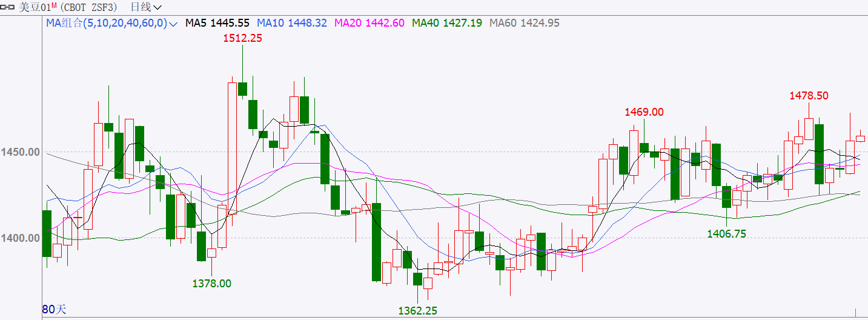Screen dimensions: 868x320
Task: Click the 1400.00 axis price label
Action: (x=20, y=238)
